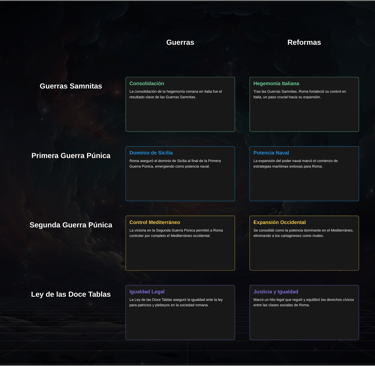Click the description text under Igualdad Legal
Image resolution: width=375 pixels, height=366 pixels.
176,302
